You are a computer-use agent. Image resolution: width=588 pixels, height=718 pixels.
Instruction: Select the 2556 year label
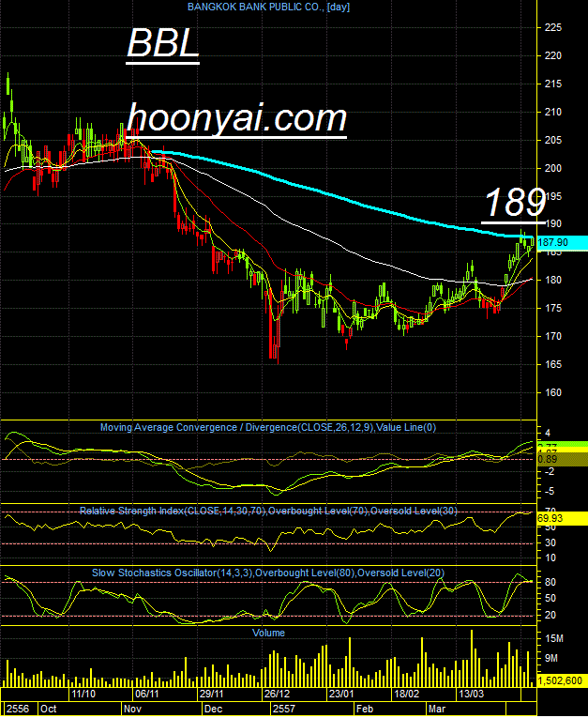(x=19, y=709)
